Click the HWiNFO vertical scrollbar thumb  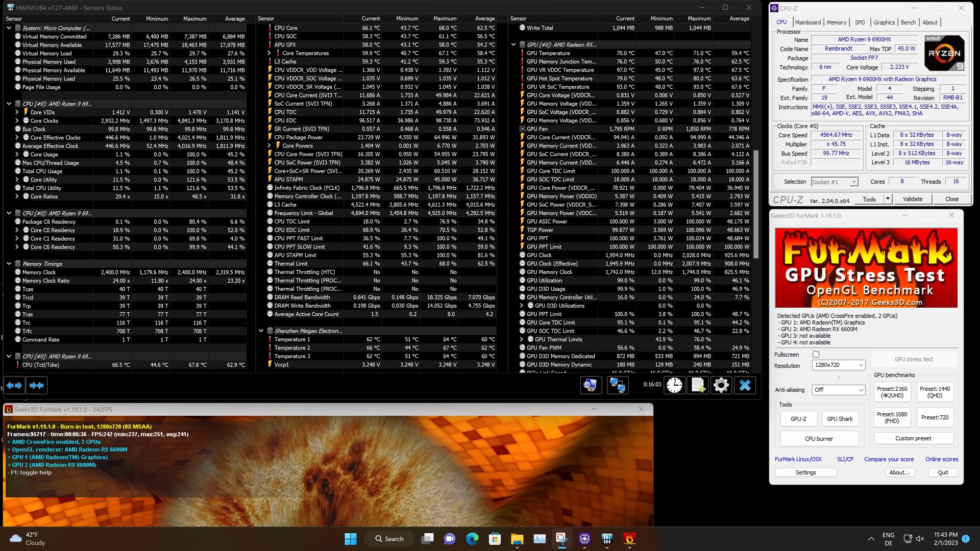(x=756, y=204)
